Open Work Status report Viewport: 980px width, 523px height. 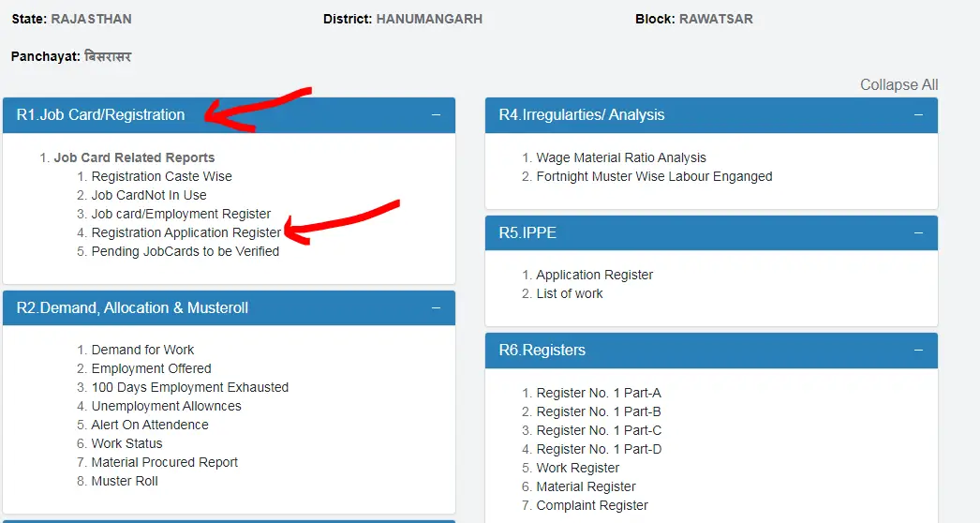[126, 443]
